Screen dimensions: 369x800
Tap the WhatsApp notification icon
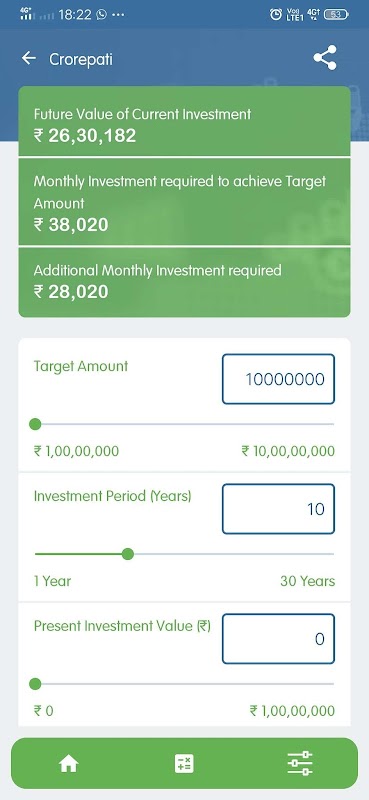point(102,15)
